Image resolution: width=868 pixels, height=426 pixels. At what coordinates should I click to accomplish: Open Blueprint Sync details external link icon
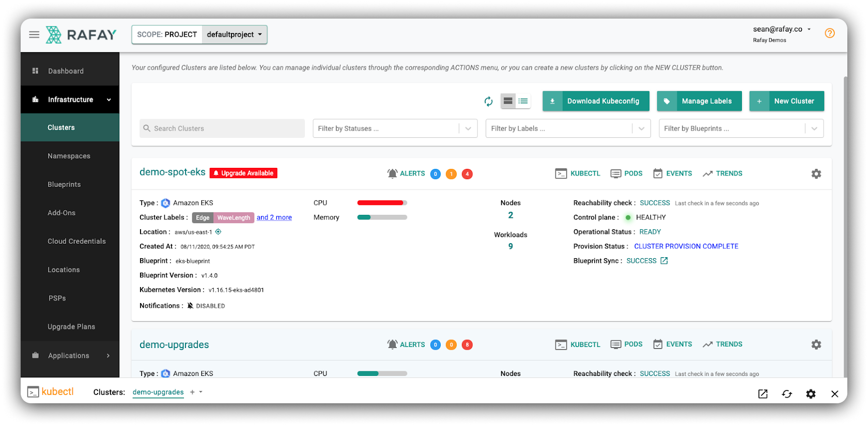pos(664,261)
